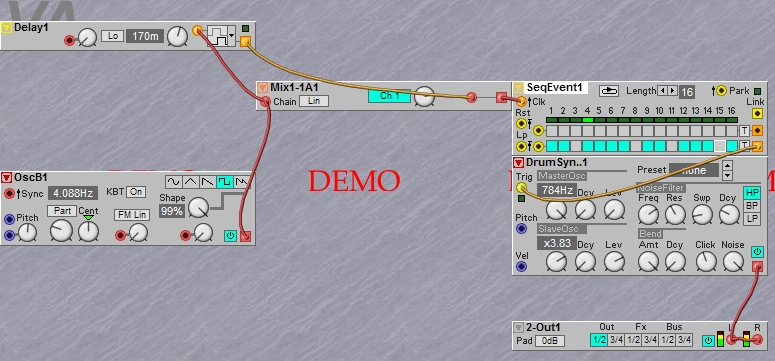Select the triangle waveform on OscB1
Screen dimensions: 775x361
point(191,182)
